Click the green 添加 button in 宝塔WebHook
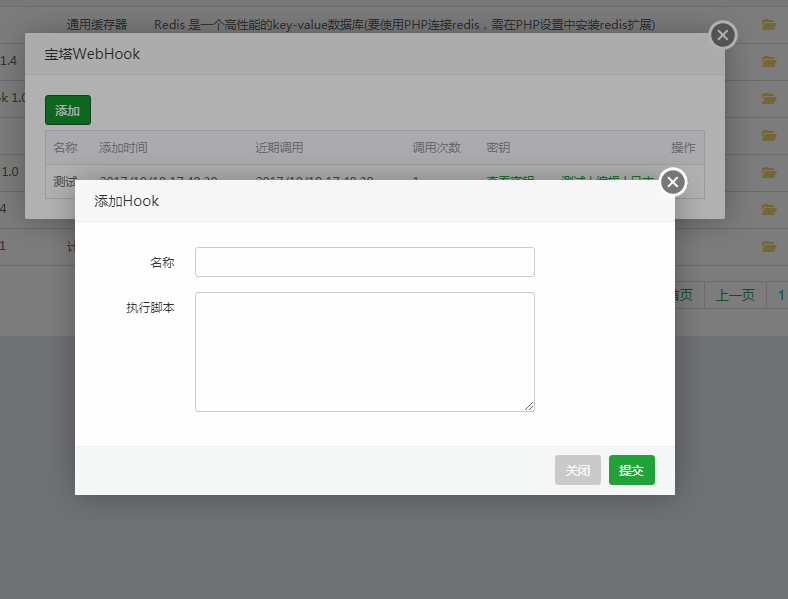 tap(67, 110)
